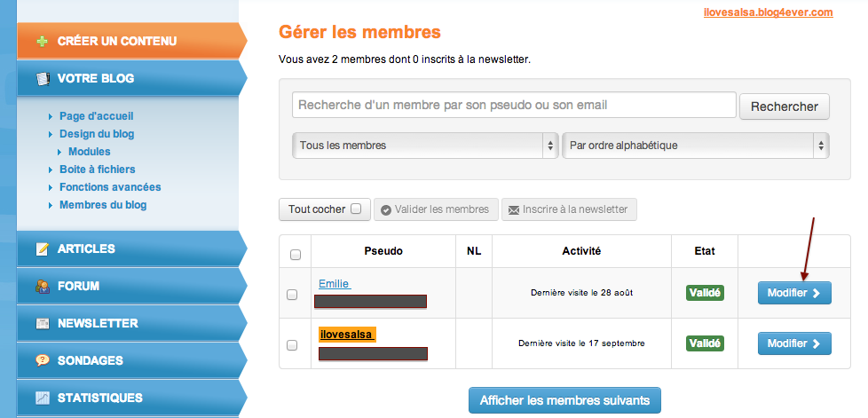Viewport: 868px width, 418px height.
Task: Click the member search input field
Action: (x=514, y=105)
